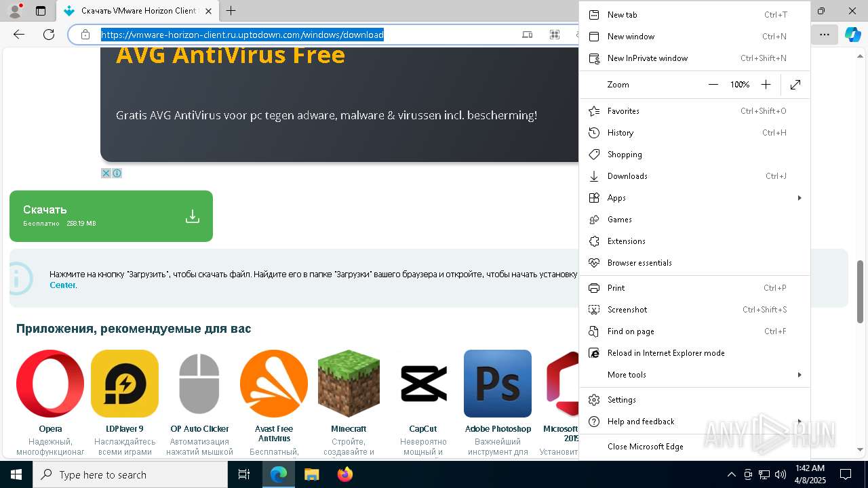Open the tab actions menu icon

click(41, 11)
